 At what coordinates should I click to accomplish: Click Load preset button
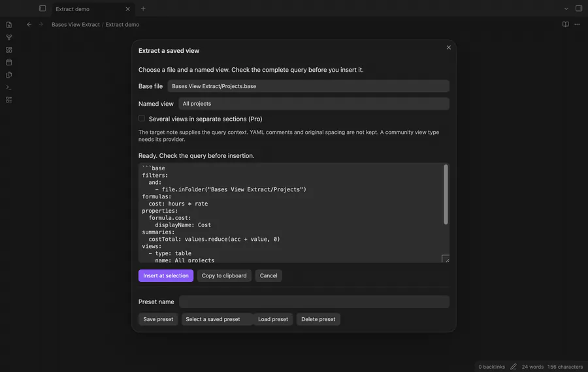(273, 319)
